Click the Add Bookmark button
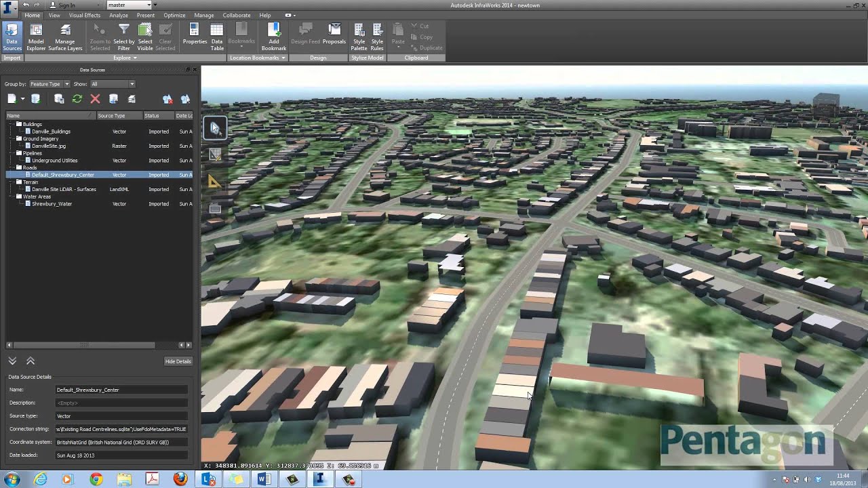The image size is (868, 488). [274, 37]
